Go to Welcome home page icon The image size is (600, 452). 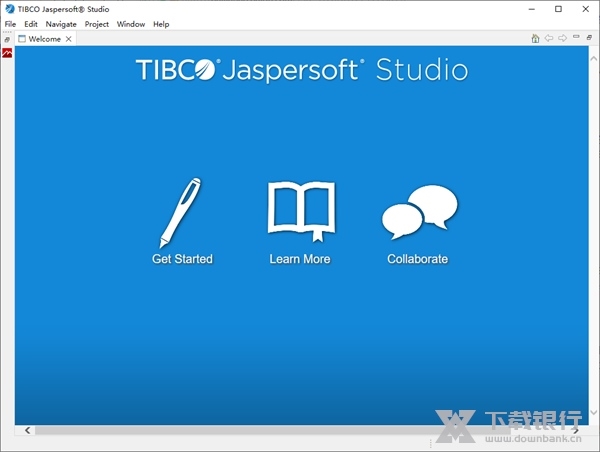tap(536, 39)
